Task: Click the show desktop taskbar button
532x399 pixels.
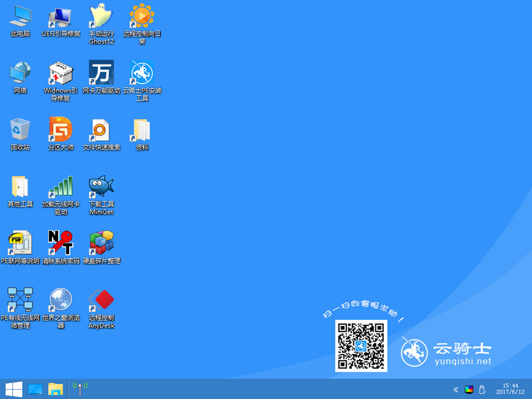Action: point(36,389)
